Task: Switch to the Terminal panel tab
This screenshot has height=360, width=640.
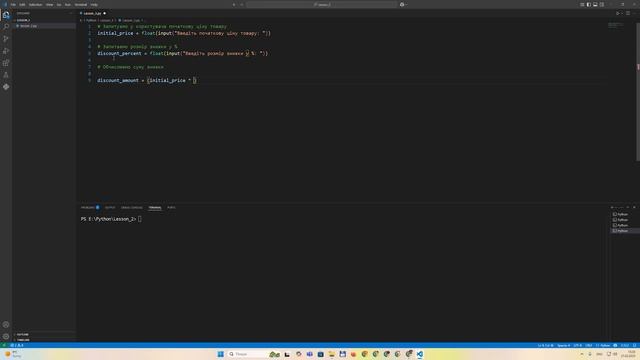Action: (155, 207)
